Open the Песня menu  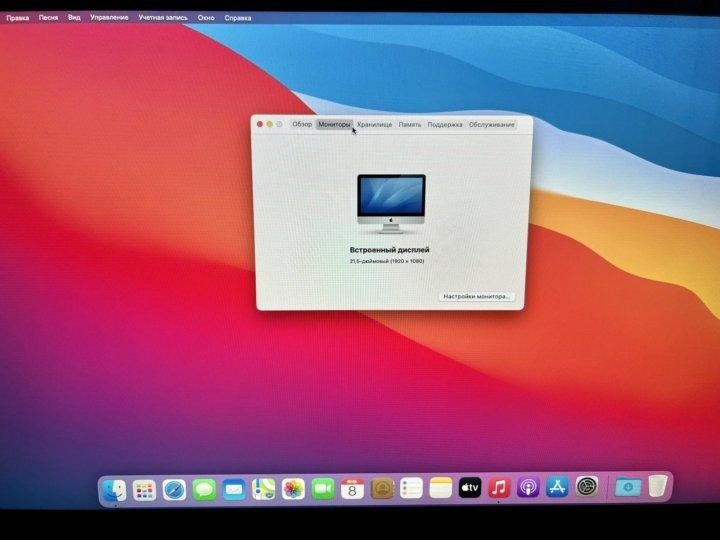point(48,17)
